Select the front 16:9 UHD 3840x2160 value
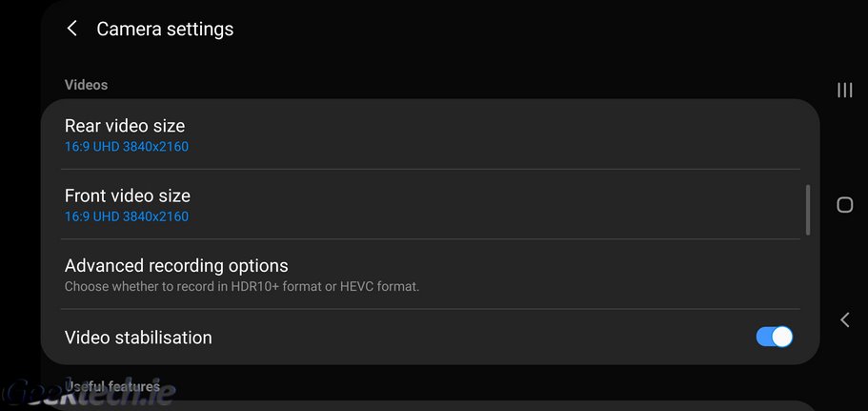The image size is (868, 411). tap(127, 216)
